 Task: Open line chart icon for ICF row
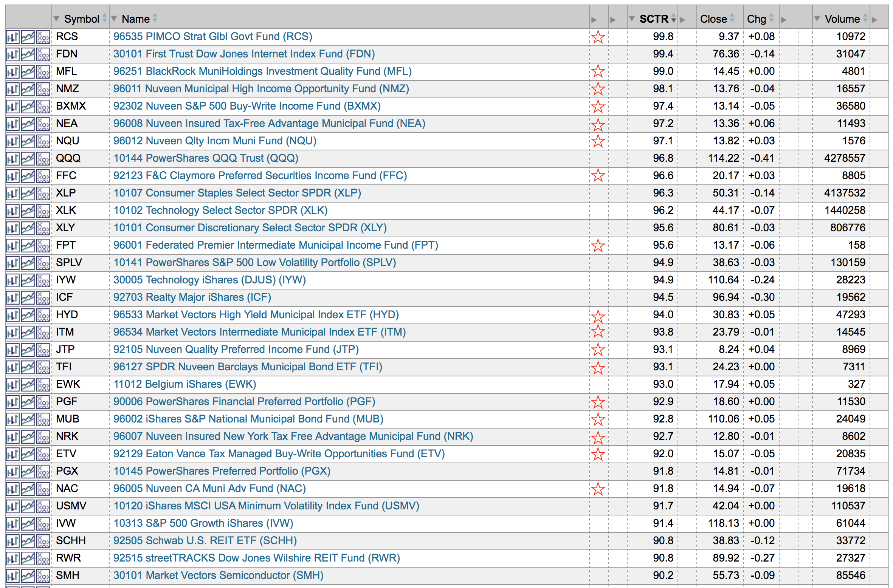(x=28, y=298)
